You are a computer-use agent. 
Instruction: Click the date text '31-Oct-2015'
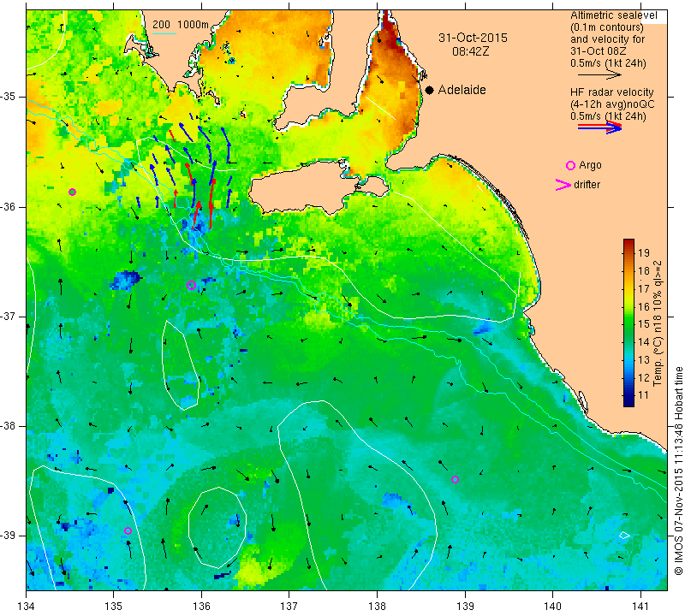pyautogui.click(x=474, y=38)
